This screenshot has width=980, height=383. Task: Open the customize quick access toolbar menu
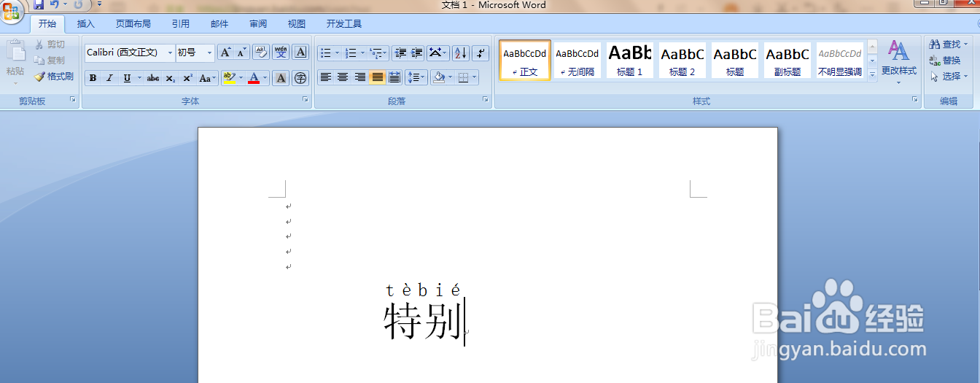pos(99,5)
